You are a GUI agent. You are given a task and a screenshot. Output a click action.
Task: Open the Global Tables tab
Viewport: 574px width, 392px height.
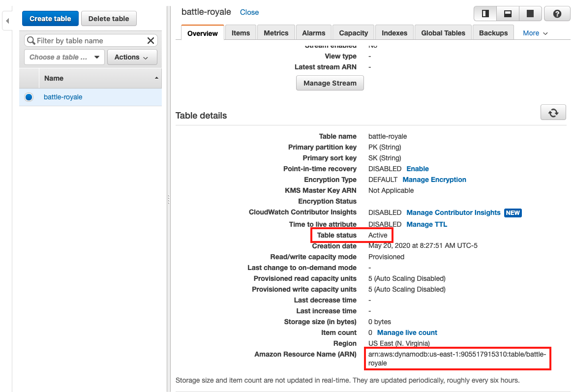coord(443,33)
